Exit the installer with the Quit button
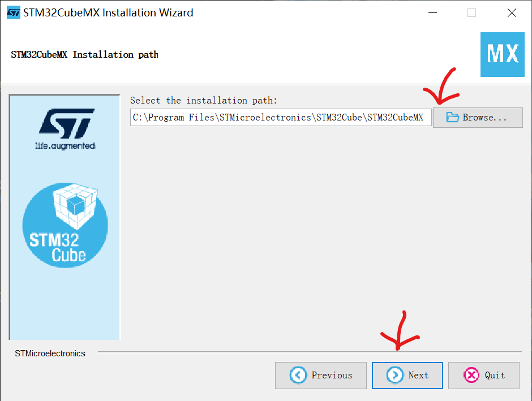The height and width of the screenshot is (401, 532). 483,375
